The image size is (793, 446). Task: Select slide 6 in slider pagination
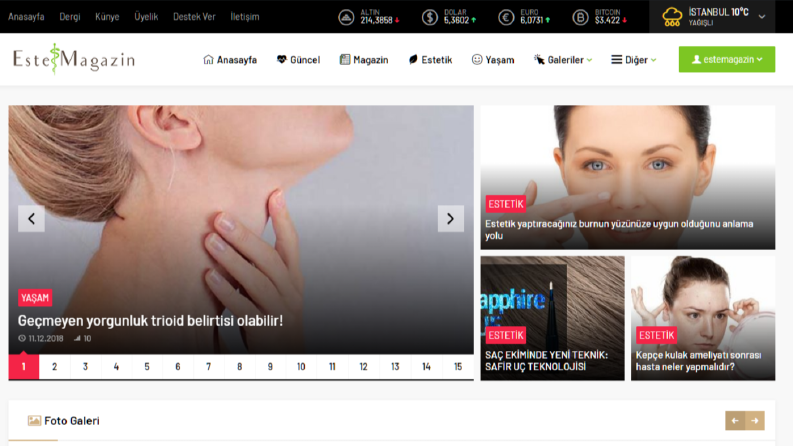point(178,367)
